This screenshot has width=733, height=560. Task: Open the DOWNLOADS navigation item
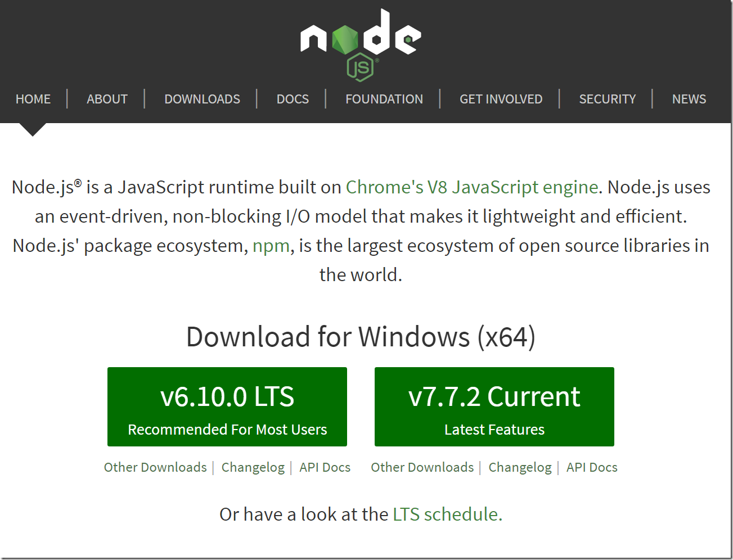coord(202,99)
